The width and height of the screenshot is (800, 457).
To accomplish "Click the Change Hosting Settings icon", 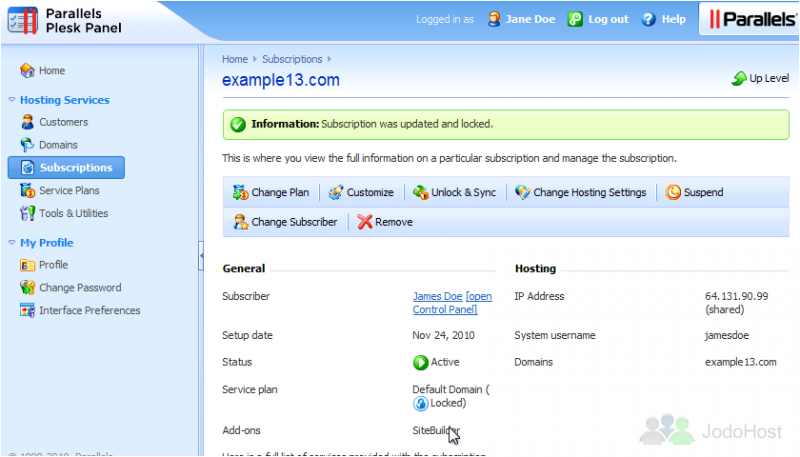I will (522, 192).
